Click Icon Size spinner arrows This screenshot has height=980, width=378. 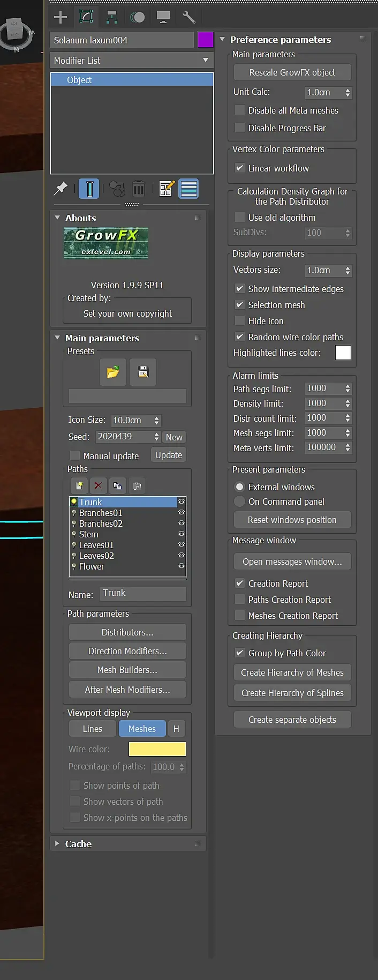[156, 421]
